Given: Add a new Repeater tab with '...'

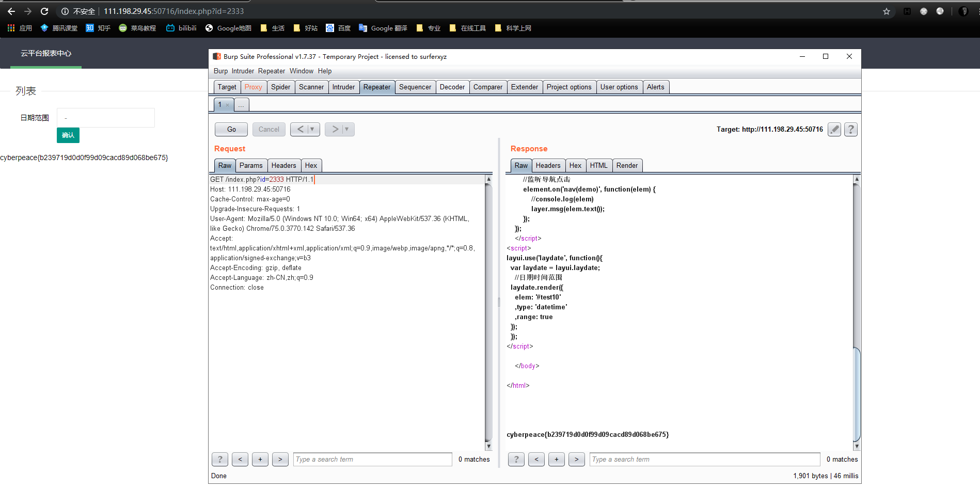Looking at the screenshot, I should click(x=241, y=105).
